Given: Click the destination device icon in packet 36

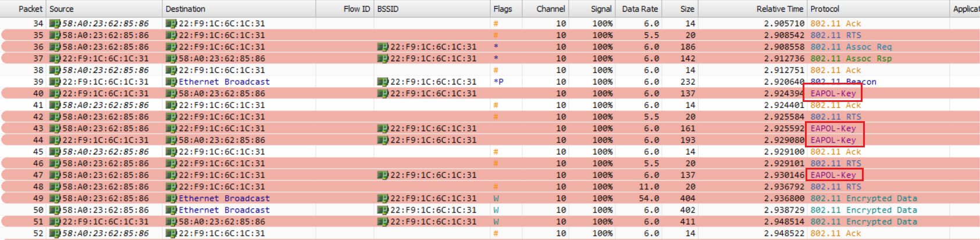Looking at the screenshot, I should 171,47.
